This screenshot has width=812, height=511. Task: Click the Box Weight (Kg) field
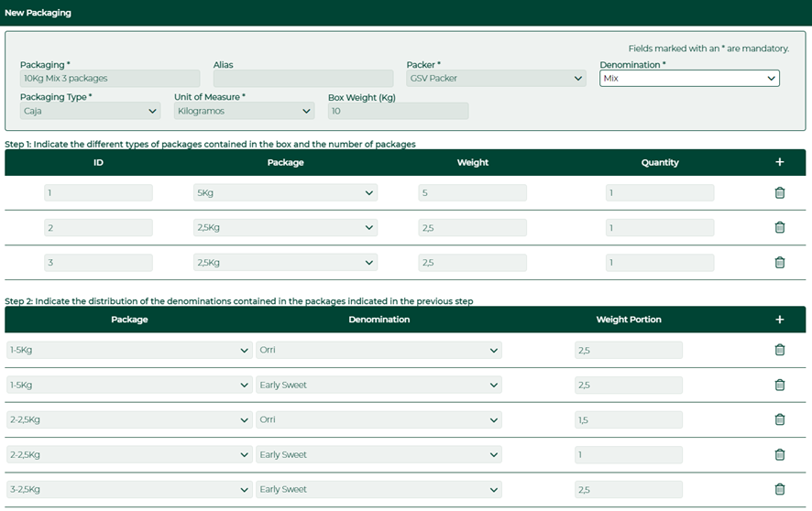tap(399, 111)
